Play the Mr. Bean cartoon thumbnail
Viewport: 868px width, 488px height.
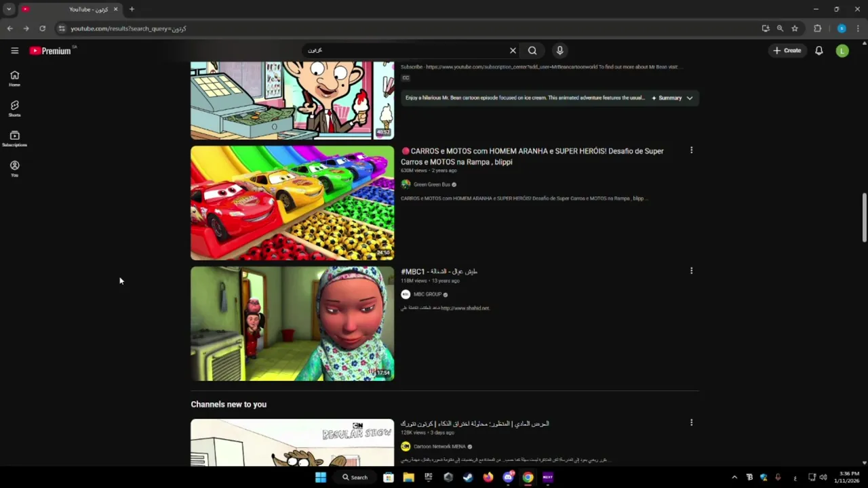click(292, 100)
